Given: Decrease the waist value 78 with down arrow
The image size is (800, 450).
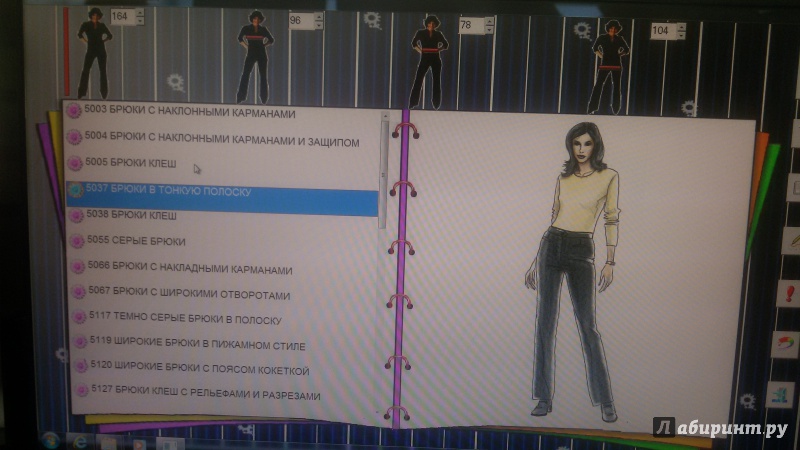Looking at the screenshot, I should [x=490, y=30].
